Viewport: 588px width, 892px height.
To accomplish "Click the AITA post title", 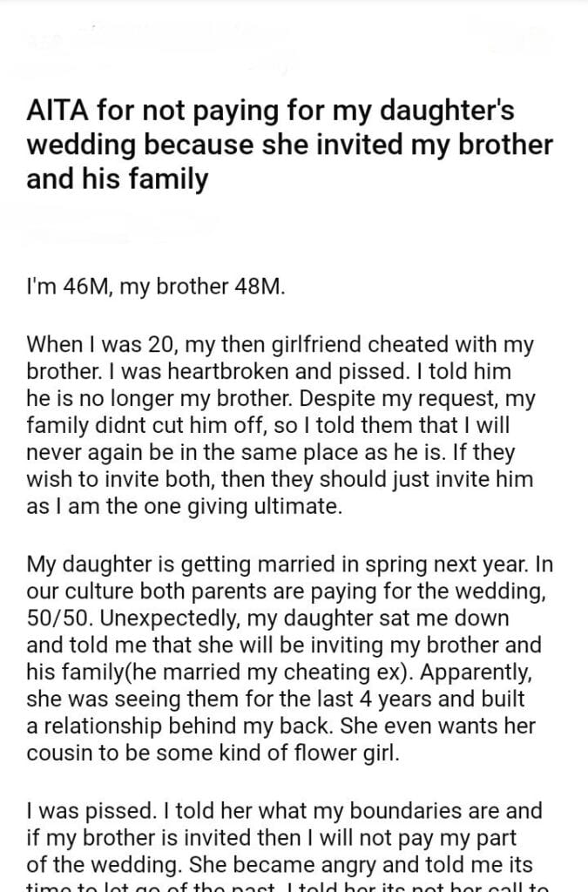I will [289, 145].
